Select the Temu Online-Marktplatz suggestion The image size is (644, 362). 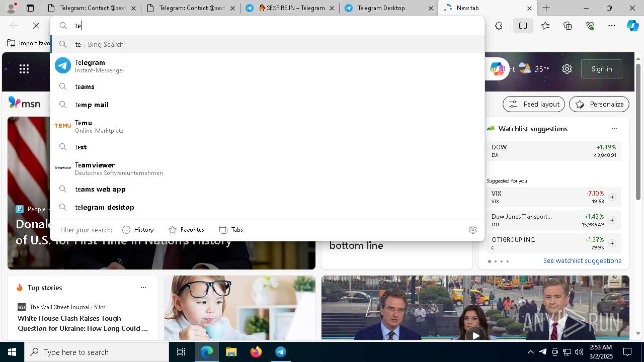point(268,126)
